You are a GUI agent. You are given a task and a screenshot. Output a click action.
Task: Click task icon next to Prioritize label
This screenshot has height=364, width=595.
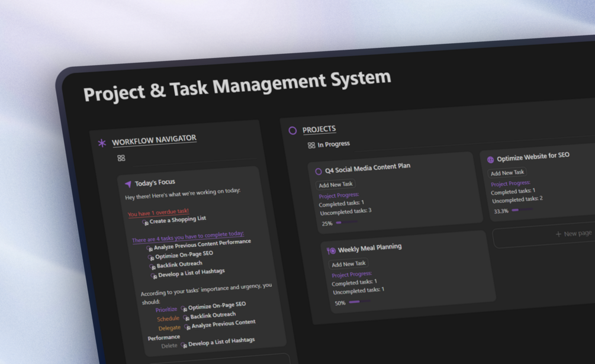tap(184, 309)
